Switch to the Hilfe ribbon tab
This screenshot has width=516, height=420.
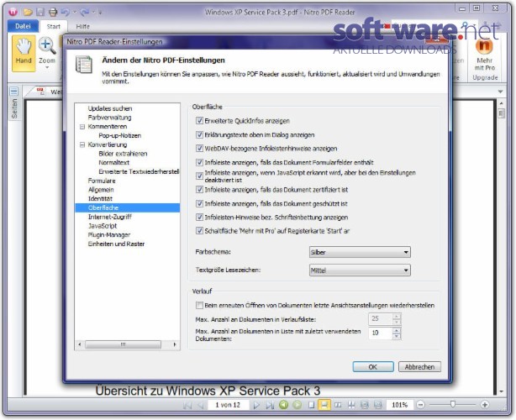pos(82,27)
